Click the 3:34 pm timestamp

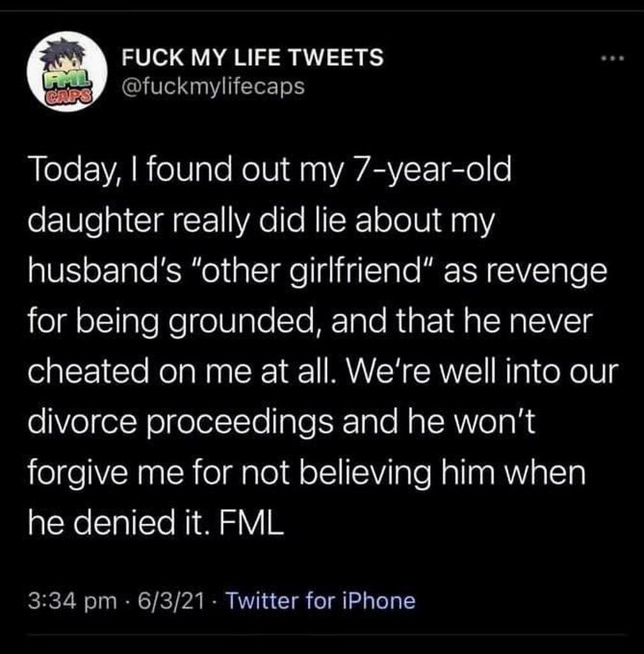click(73, 602)
